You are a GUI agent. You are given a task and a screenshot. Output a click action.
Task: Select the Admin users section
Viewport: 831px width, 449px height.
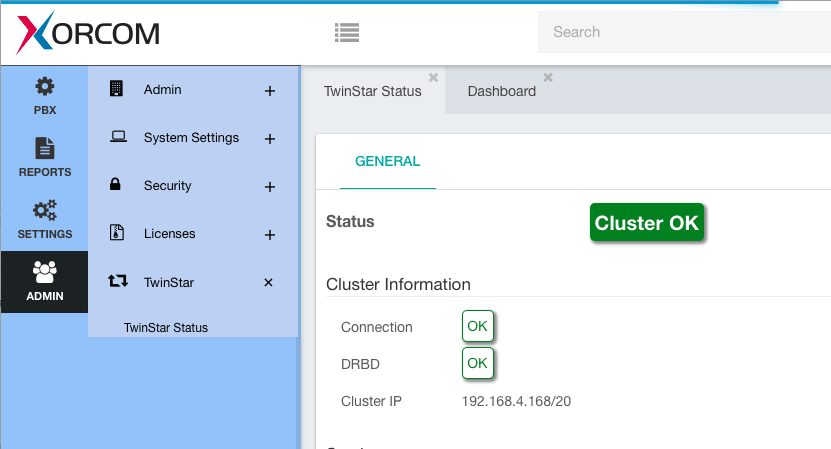click(45, 281)
